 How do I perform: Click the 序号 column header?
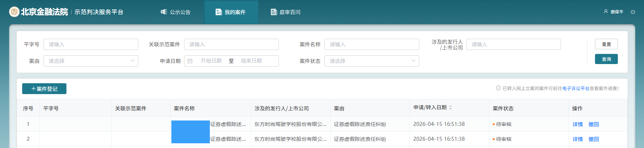click(28, 109)
